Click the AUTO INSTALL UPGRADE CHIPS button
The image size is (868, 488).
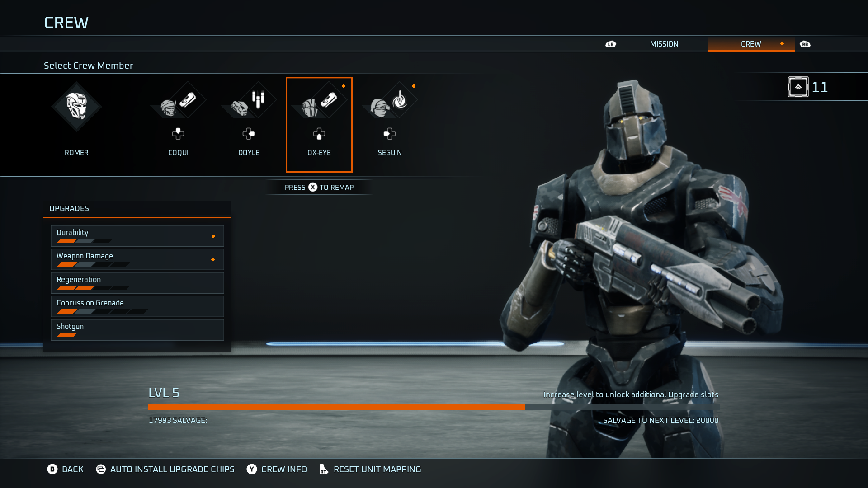(x=166, y=469)
